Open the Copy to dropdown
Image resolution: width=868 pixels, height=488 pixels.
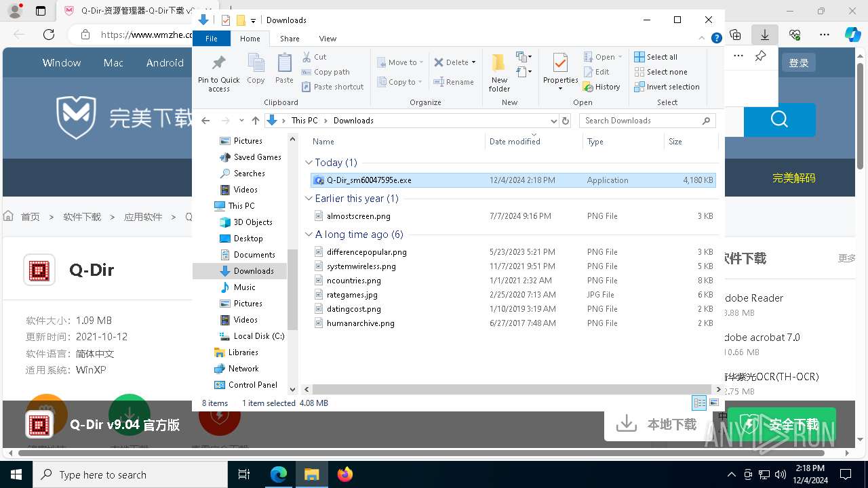point(399,82)
